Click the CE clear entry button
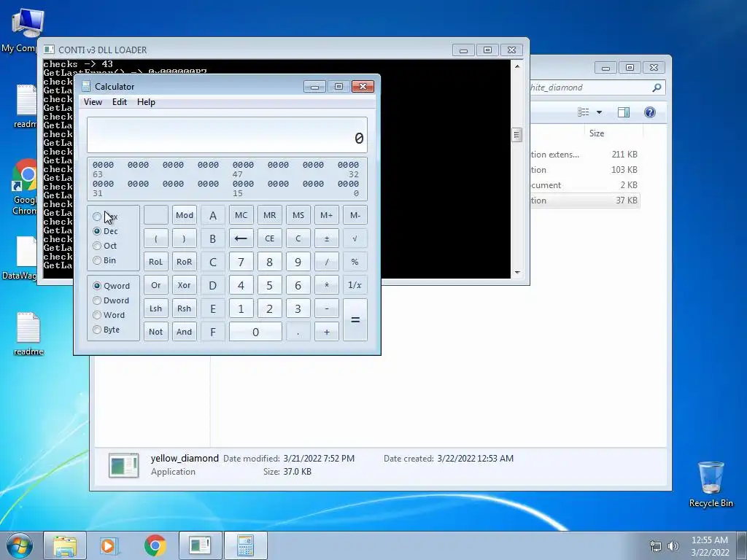The width and height of the screenshot is (747, 560). [270, 238]
